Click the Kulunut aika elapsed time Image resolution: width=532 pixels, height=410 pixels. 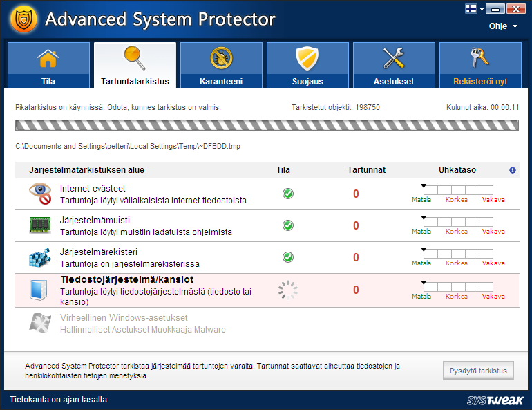(483, 108)
